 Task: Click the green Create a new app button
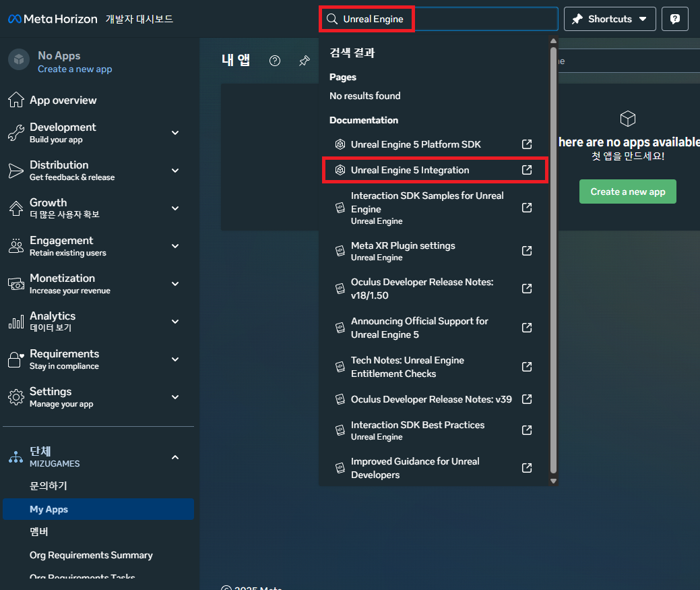[628, 191]
